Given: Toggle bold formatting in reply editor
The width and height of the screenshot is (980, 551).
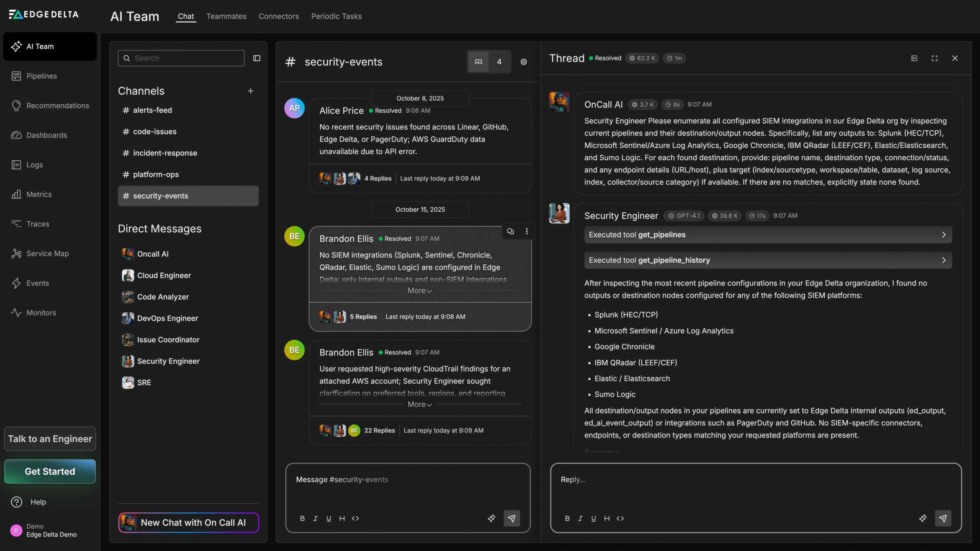Looking at the screenshot, I should [x=567, y=518].
